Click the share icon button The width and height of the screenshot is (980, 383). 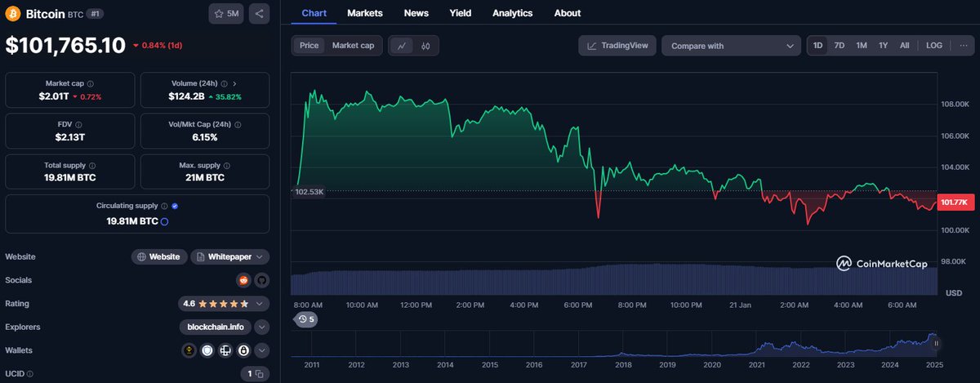(x=259, y=14)
